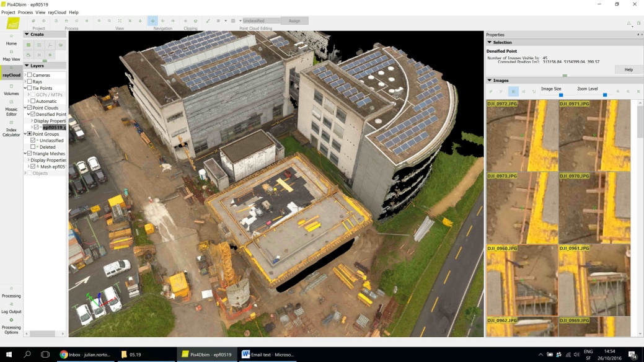Uncheck the Point Clouds checkbox

coord(30,108)
